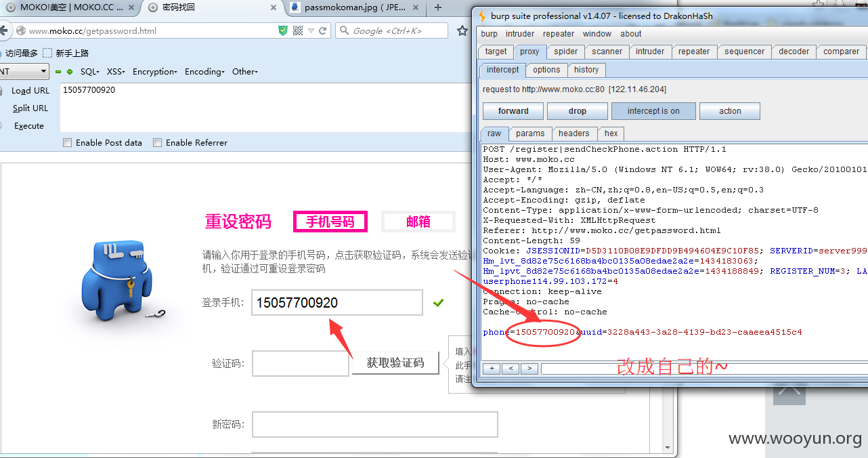Screen dimensions: 868x458
Task: Toggle the 'intercept is on' button
Action: pos(653,111)
